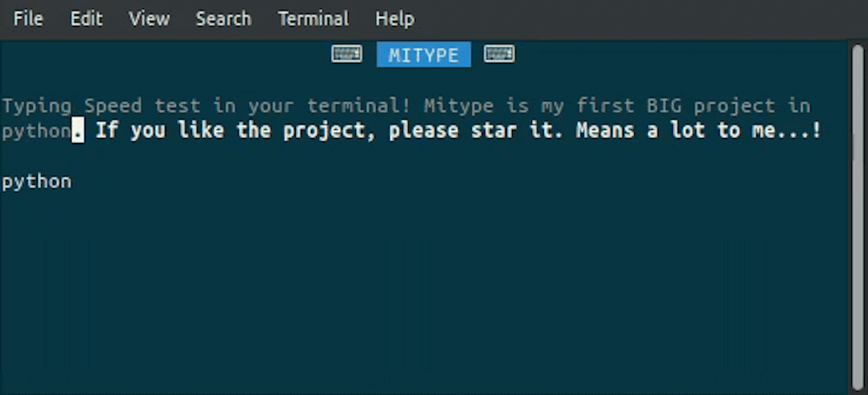Image resolution: width=868 pixels, height=395 pixels.
Task: Click the keyboard icon left of MITYPE
Action: pyautogui.click(x=346, y=55)
